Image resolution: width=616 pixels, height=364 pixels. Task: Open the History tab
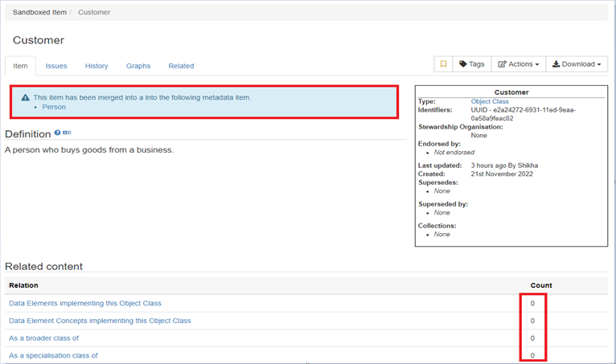click(x=97, y=66)
